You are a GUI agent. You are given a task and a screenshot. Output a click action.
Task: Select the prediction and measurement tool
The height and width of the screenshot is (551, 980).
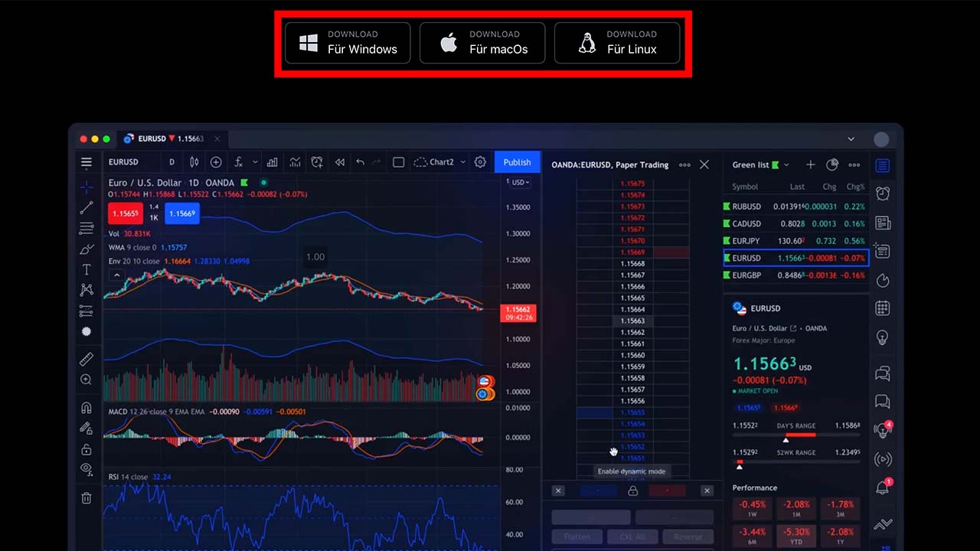87,311
